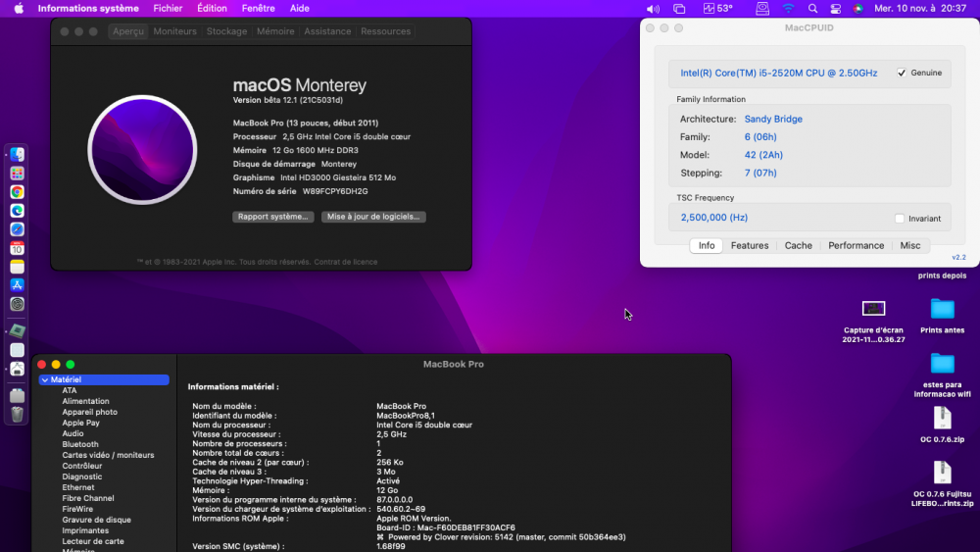Viewport: 980px width, 552px height.
Task: Switch to the Mémoire tab
Action: coord(275,31)
